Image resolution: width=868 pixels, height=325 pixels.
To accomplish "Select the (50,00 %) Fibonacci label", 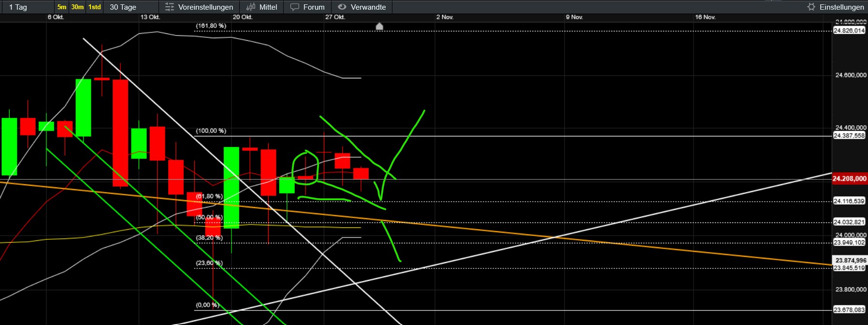I will [209, 217].
